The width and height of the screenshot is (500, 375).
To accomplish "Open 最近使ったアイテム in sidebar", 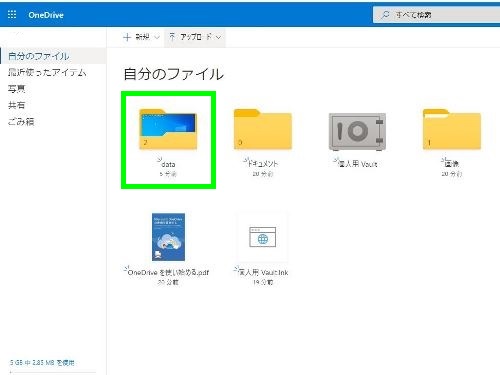I will click(47, 72).
